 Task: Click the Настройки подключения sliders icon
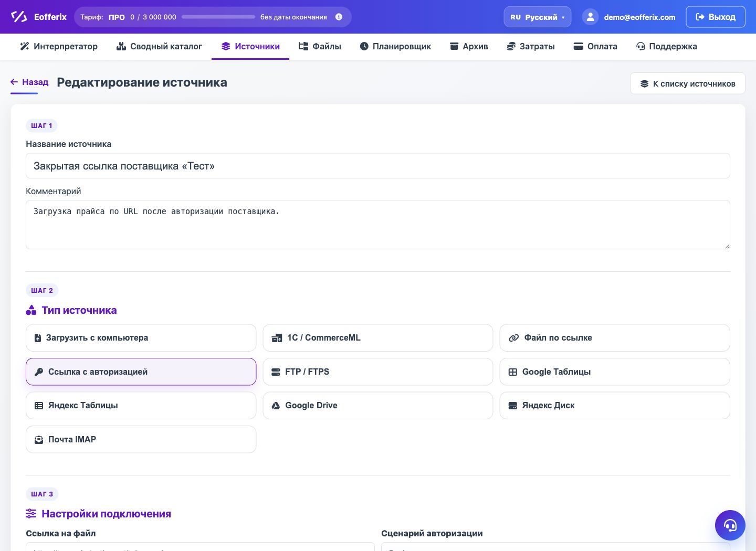pyautogui.click(x=31, y=514)
